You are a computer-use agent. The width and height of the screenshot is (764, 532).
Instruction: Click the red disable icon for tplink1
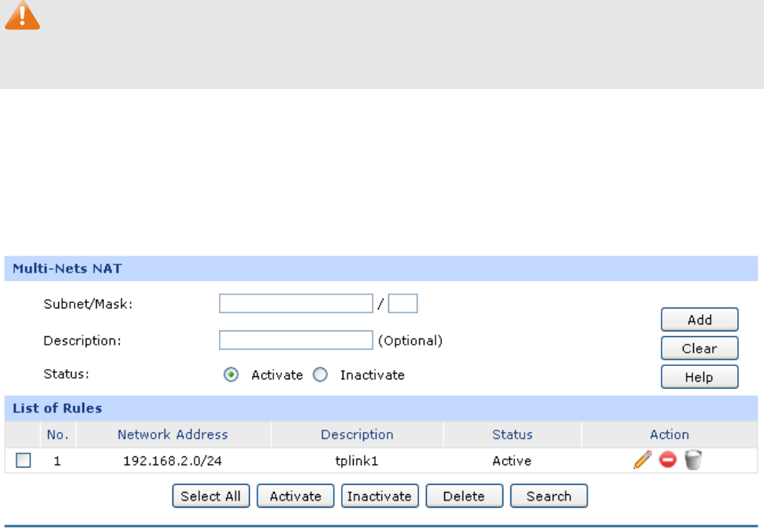click(x=668, y=460)
